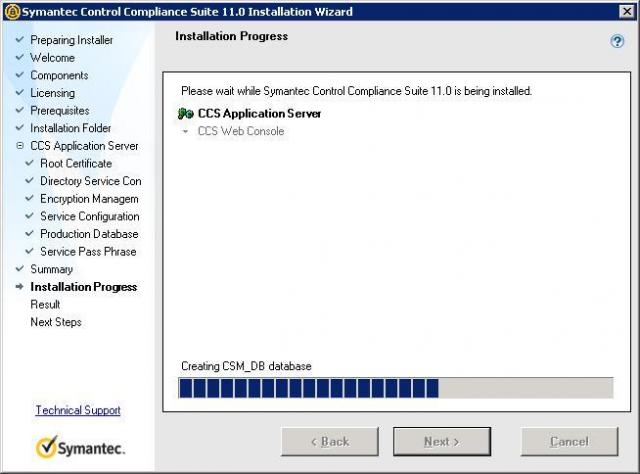The image size is (640, 474).
Task: Select the Service Configuration step
Action: tap(90, 216)
